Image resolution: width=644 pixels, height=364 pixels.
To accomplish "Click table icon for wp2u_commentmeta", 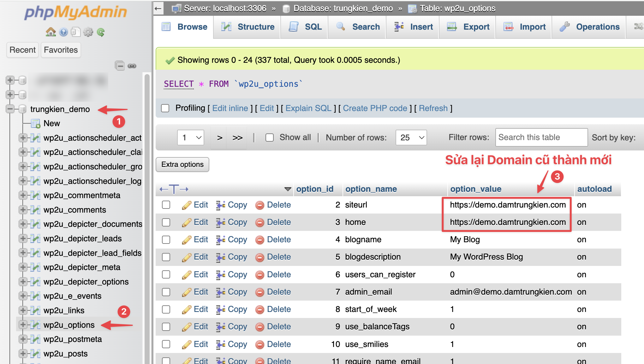I will (35, 196).
